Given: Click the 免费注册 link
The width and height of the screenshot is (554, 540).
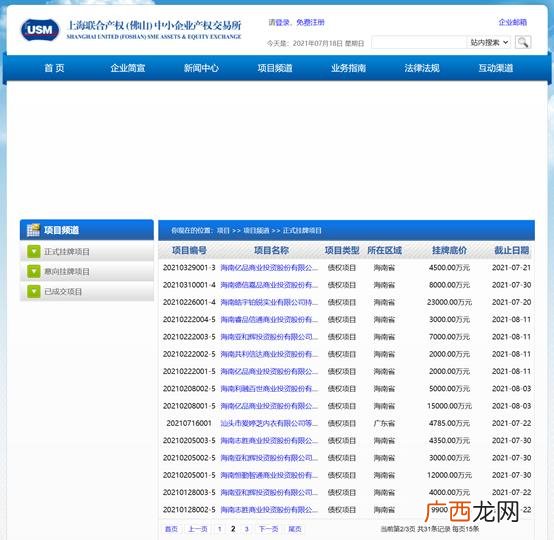Looking at the screenshot, I should click(x=310, y=23).
